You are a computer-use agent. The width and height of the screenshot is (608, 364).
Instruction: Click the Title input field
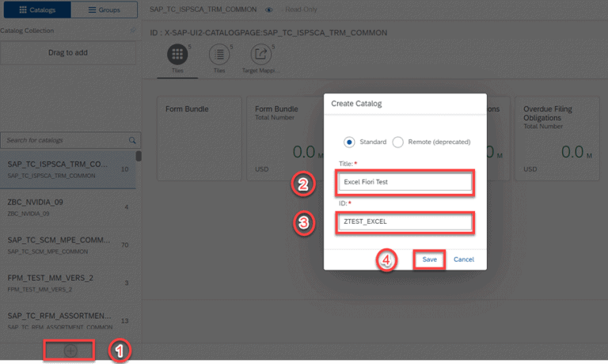[405, 183]
